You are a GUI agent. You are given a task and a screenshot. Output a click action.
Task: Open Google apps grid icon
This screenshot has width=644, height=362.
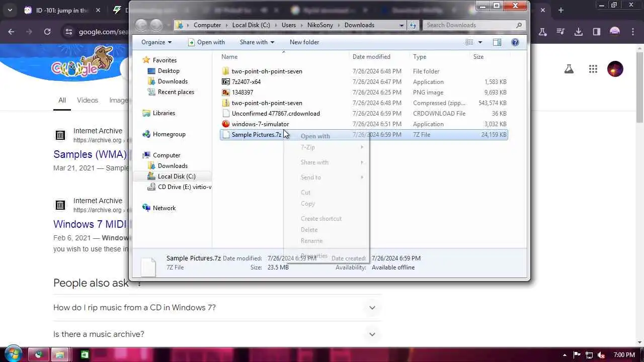click(x=593, y=69)
